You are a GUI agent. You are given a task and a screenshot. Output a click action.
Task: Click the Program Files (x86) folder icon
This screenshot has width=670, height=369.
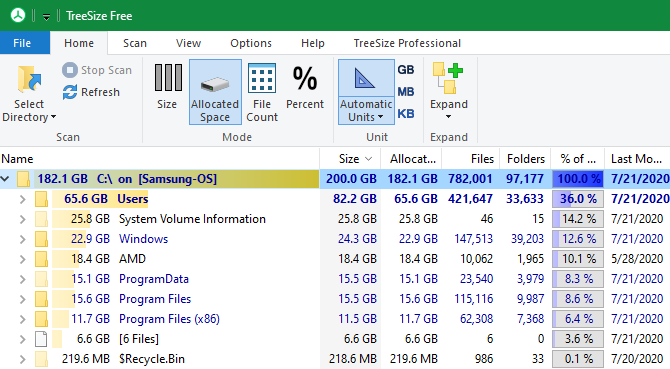(41, 319)
